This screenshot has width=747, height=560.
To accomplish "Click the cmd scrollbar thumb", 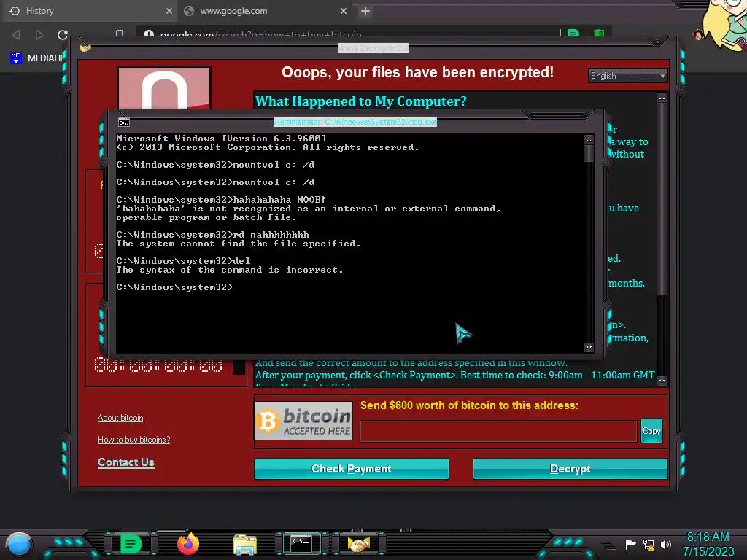I will click(x=589, y=153).
